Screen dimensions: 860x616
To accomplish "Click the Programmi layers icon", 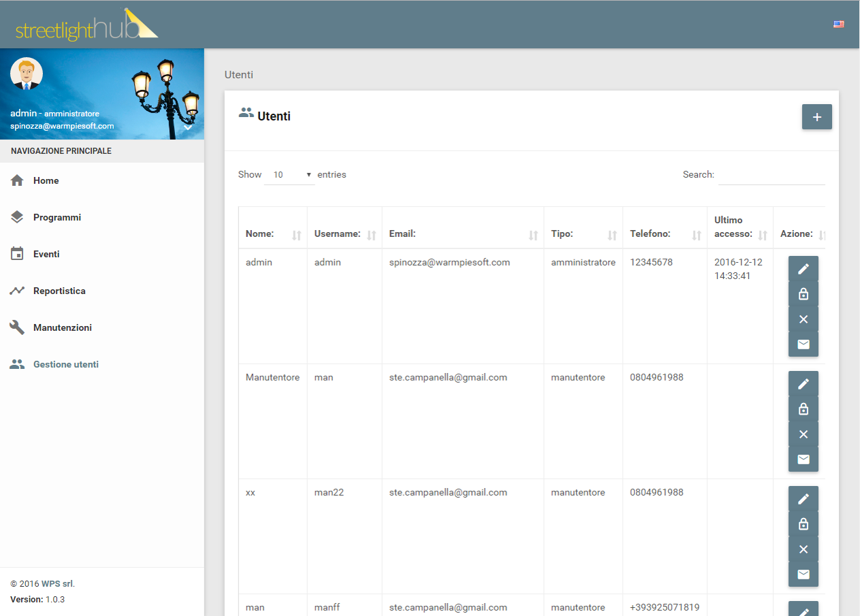I will click(x=17, y=217).
